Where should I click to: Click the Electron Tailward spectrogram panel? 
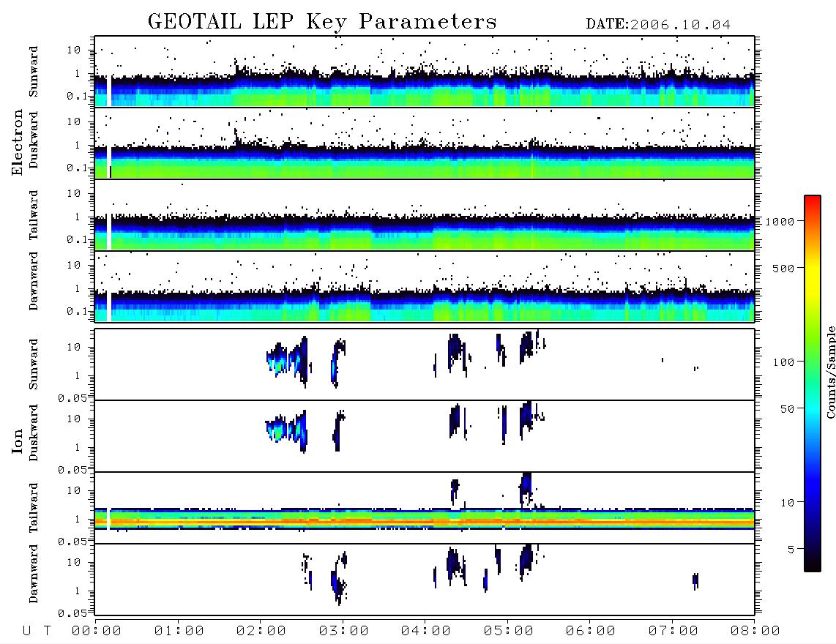[425, 215]
